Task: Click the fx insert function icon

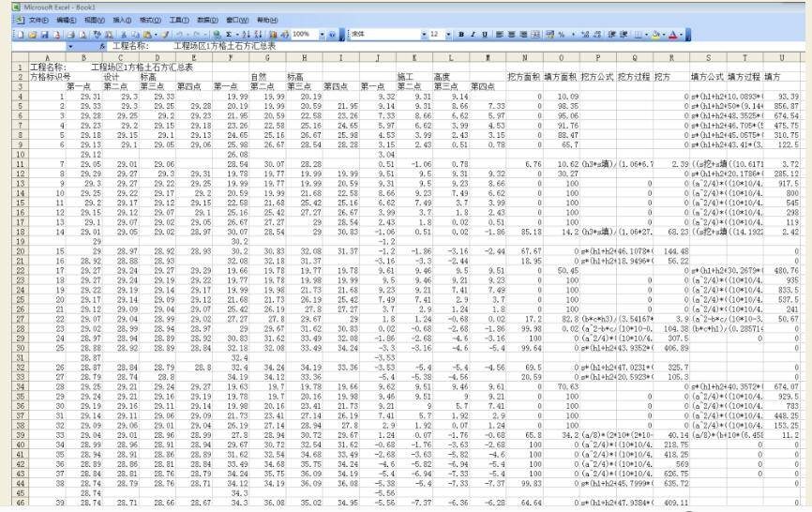Action: tap(102, 47)
